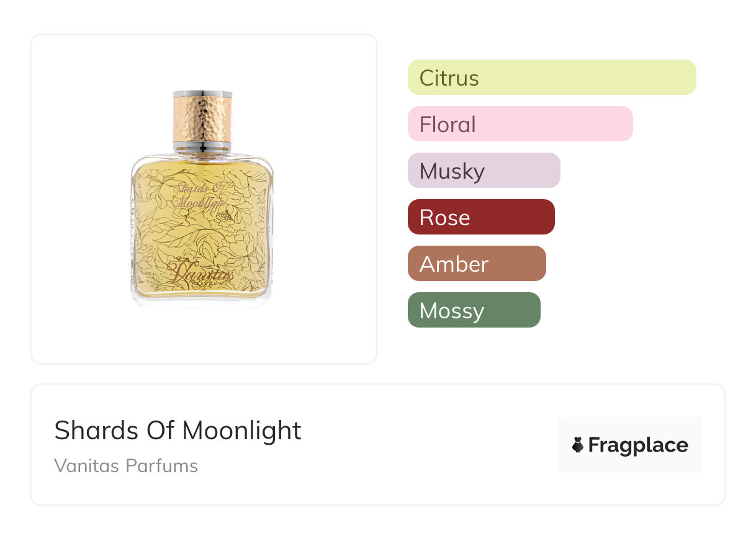
Task: Click the Fragplace perfume bottle logo icon
Action: 578,445
